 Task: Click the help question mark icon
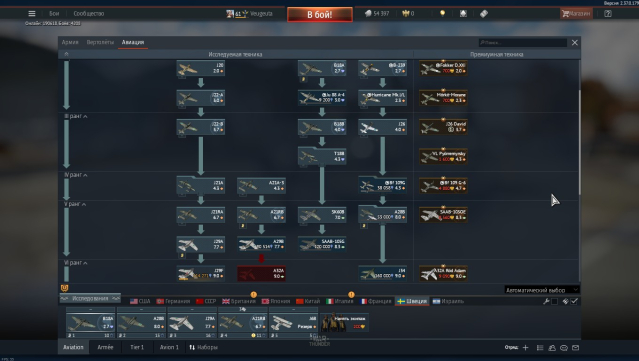tap(608, 13)
